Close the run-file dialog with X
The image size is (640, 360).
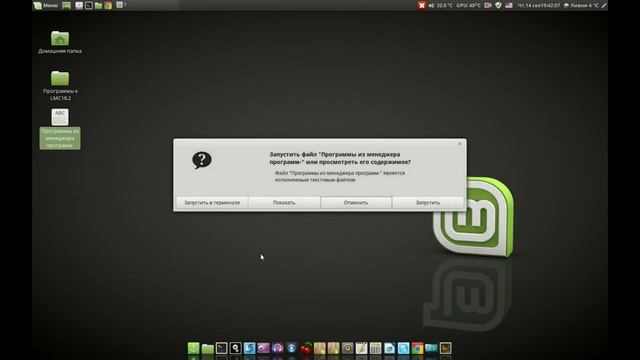click(x=460, y=144)
